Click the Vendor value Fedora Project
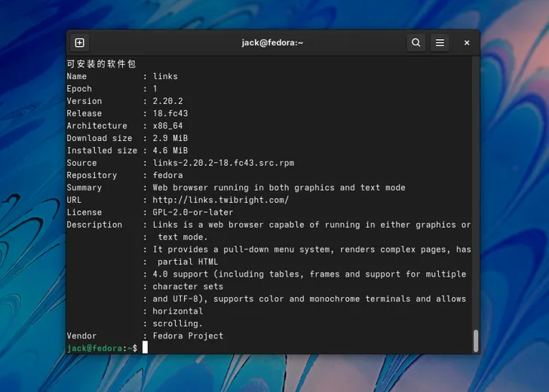Viewport: 549px width, 392px height. (x=188, y=336)
